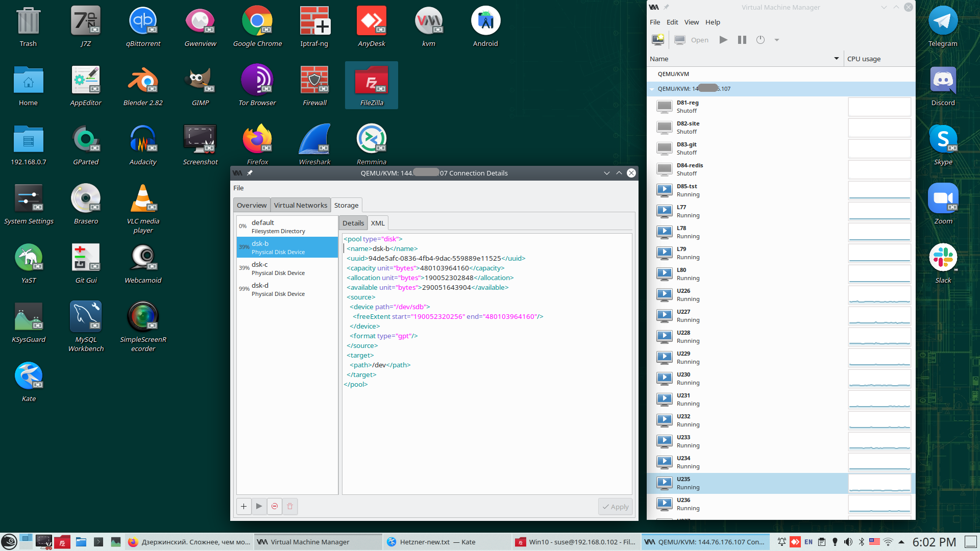Click the Name column sort arrow

click(836, 59)
